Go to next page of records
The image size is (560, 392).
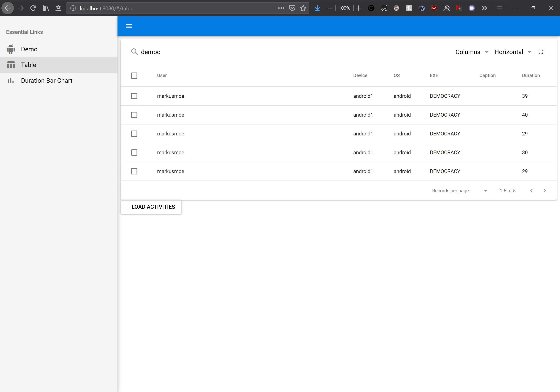pyautogui.click(x=545, y=191)
